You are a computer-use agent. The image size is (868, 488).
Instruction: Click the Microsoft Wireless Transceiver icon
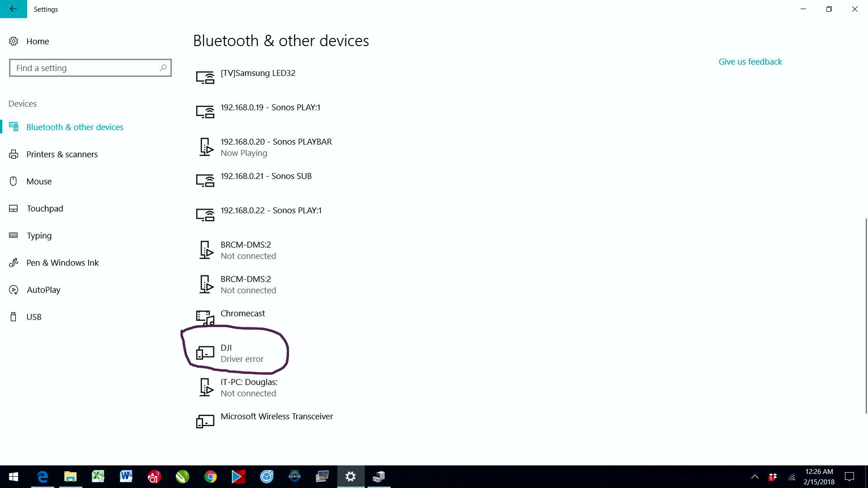tap(205, 421)
